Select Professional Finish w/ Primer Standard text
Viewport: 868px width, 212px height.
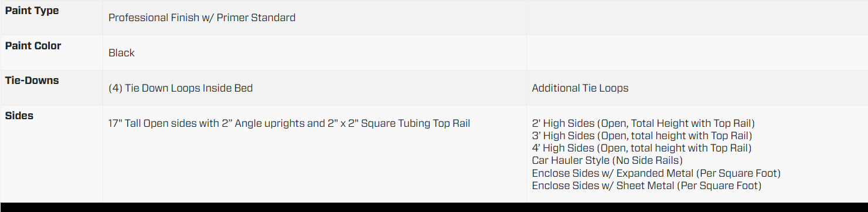point(202,18)
